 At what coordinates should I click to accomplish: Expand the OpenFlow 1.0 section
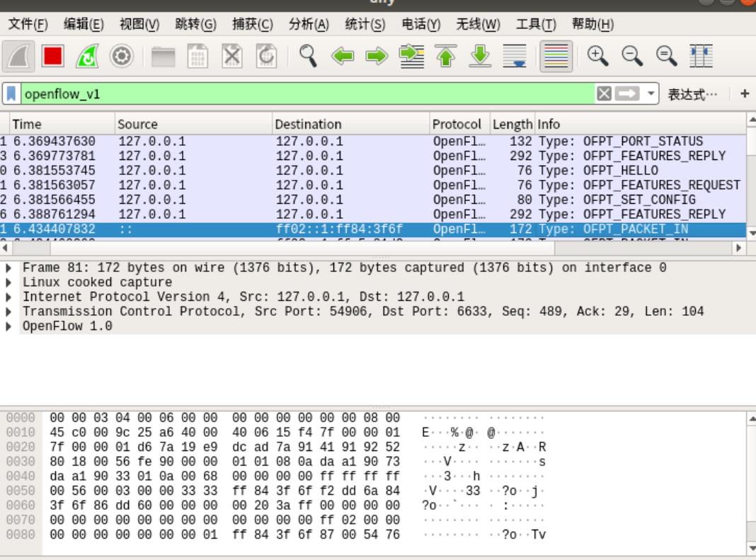(8, 326)
